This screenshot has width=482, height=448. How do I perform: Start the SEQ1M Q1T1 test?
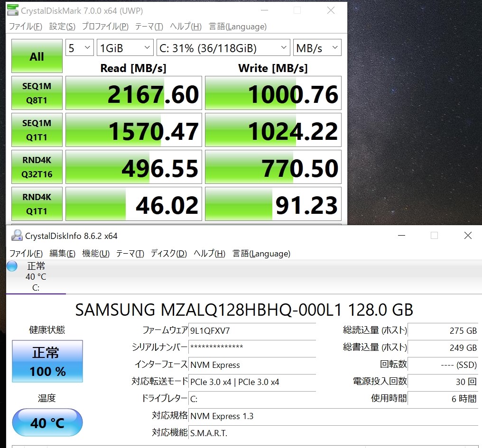[x=37, y=129]
